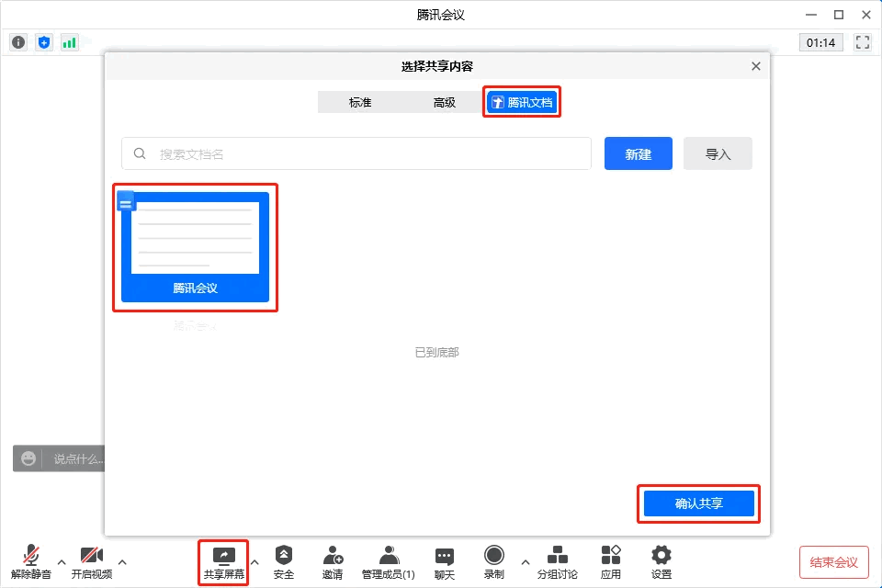Click the 共享屏幕 toolbar icon
The width and height of the screenshot is (882, 588).
(224, 563)
